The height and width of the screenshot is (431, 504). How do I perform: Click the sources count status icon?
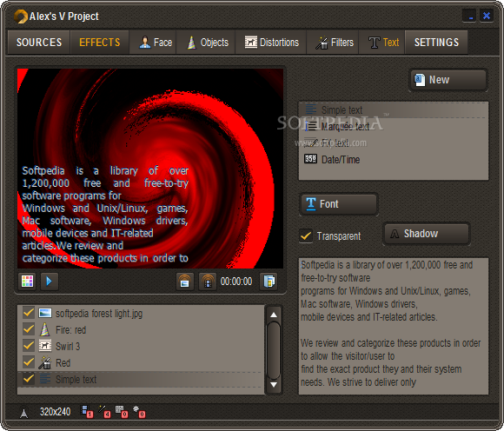pos(87,411)
